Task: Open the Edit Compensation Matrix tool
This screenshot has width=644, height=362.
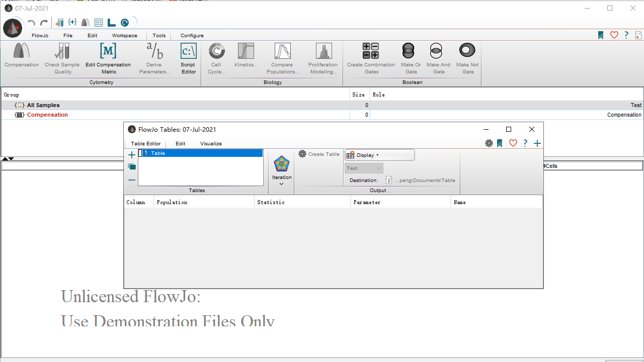Action: tap(108, 55)
